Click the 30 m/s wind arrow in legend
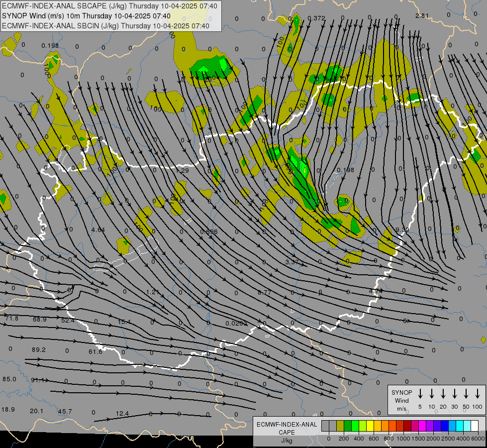 [x=454, y=394]
